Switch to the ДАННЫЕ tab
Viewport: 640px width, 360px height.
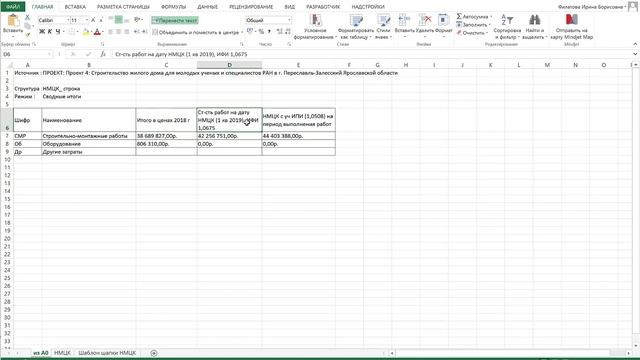(207, 7)
